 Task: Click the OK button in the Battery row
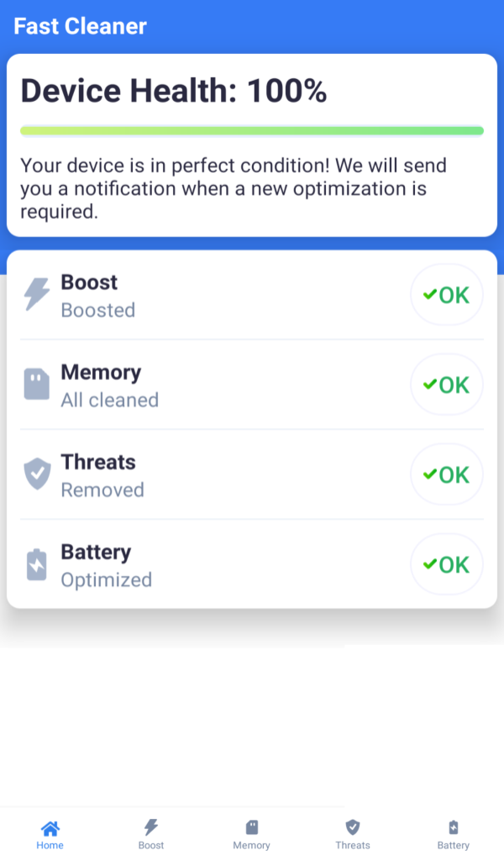pyautogui.click(x=446, y=564)
